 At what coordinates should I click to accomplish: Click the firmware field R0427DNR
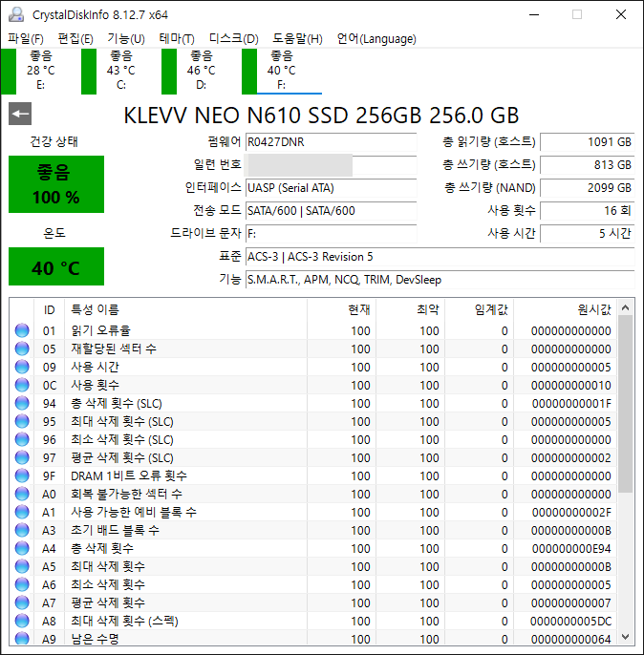coord(331,142)
